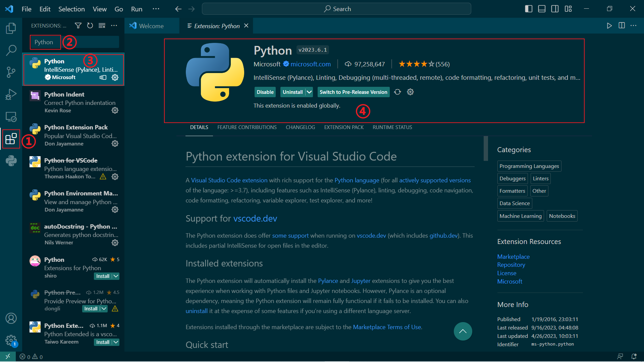Split the editor using the split icon
This screenshot has height=362, width=644.
click(x=622, y=25)
